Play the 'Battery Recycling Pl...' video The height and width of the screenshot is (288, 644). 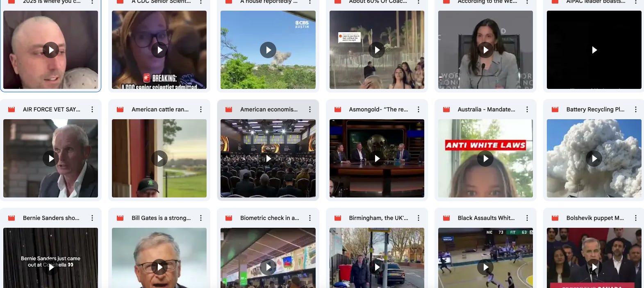point(594,159)
